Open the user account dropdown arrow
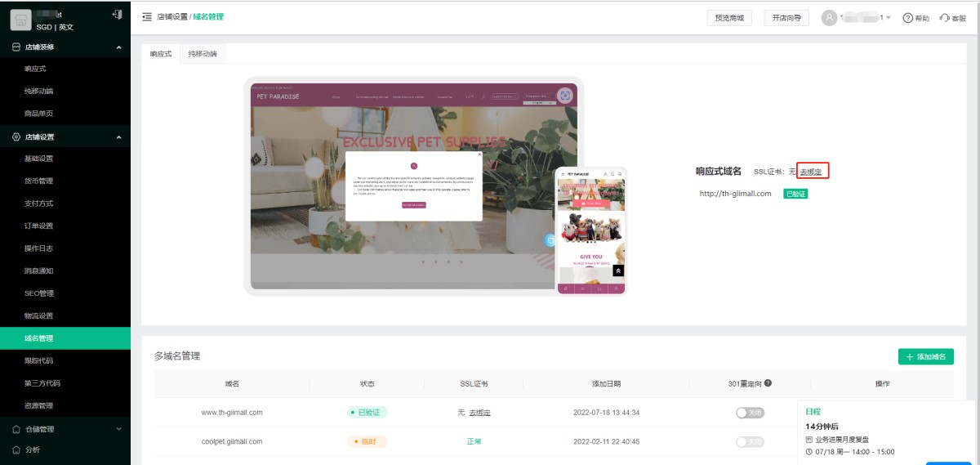 888,18
